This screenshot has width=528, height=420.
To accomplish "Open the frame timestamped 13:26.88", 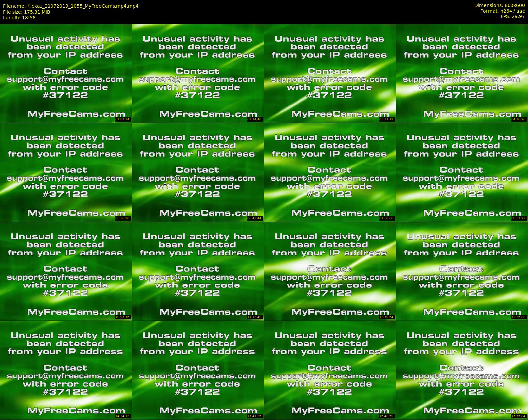I will 462,271.
